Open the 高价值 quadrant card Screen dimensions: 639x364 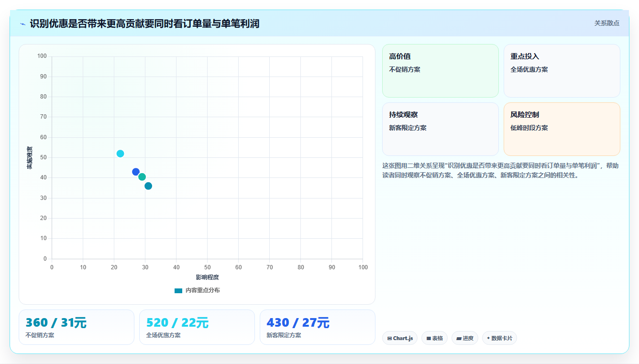tap(441, 71)
